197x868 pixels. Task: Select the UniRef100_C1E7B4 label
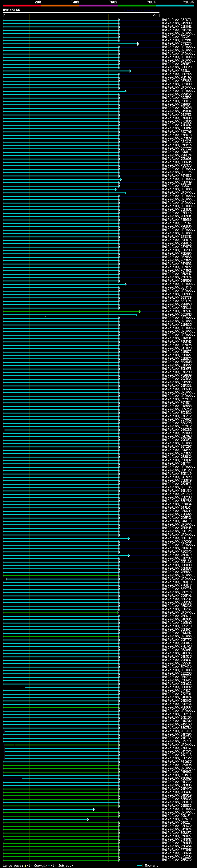pos(176,30)
